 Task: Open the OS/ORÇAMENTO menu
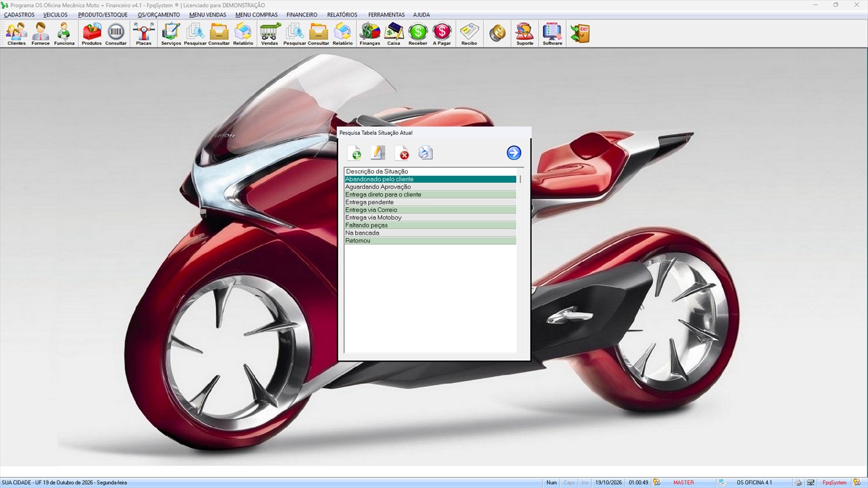tap(159, 15)
